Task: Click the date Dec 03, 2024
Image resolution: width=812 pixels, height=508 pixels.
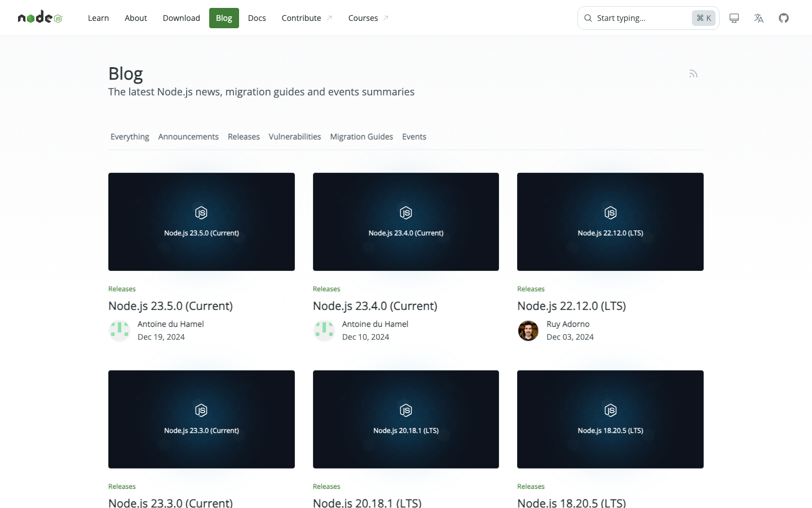Action: [570, 337]
